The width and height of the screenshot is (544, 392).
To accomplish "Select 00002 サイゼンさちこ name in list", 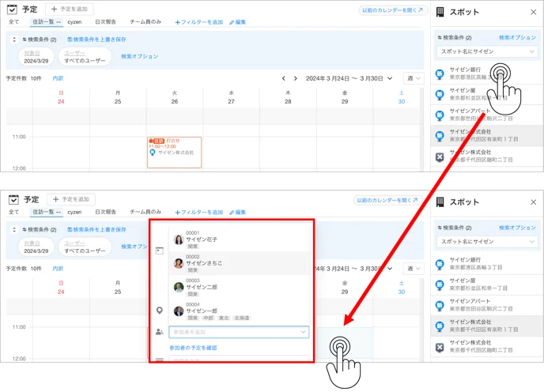I will (x=204, y=263).
